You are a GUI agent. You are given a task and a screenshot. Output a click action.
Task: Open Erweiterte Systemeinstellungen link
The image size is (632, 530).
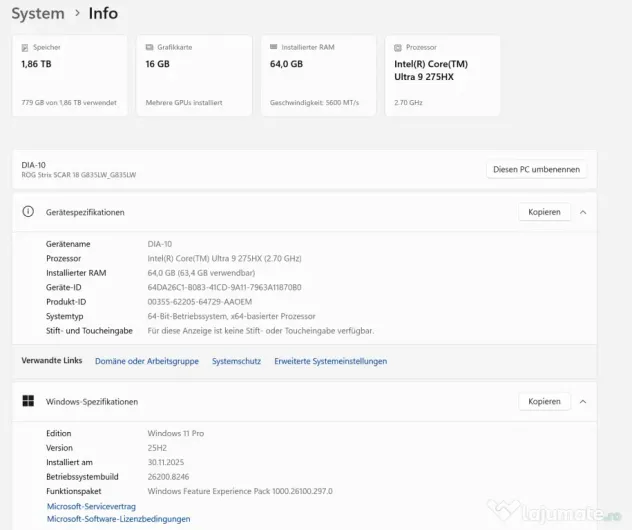coord(331,361)
